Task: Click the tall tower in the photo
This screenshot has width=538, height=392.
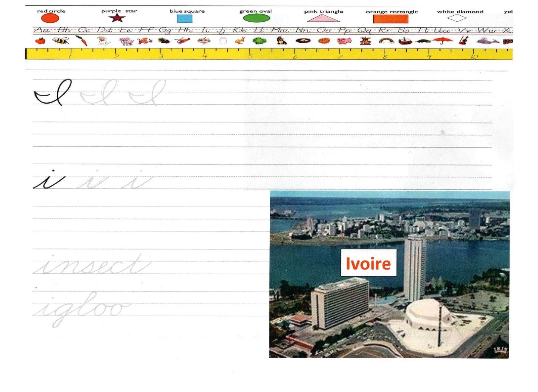Action: [415, 268]
